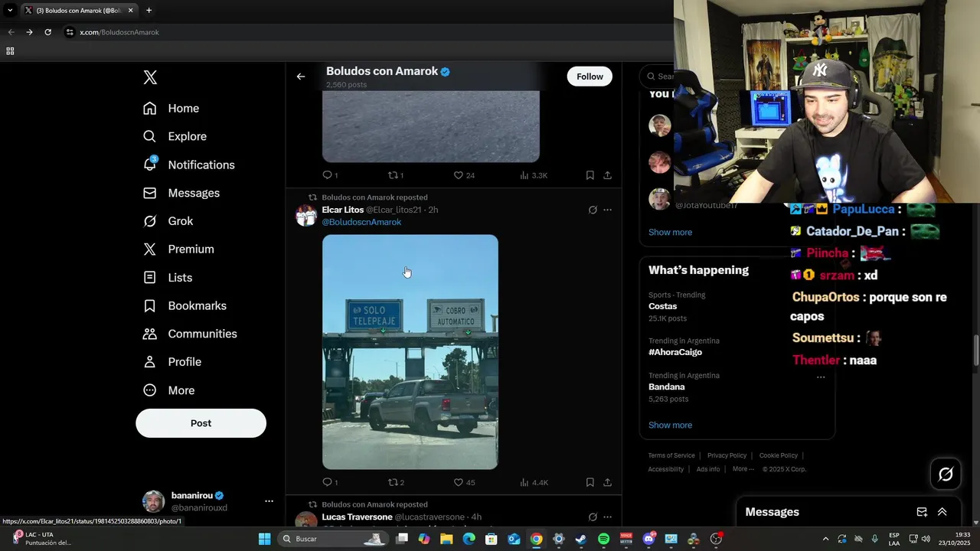Click the Lucas Traversone author name
The width and height of the screenshot is (980, 551).
[357, 517]
